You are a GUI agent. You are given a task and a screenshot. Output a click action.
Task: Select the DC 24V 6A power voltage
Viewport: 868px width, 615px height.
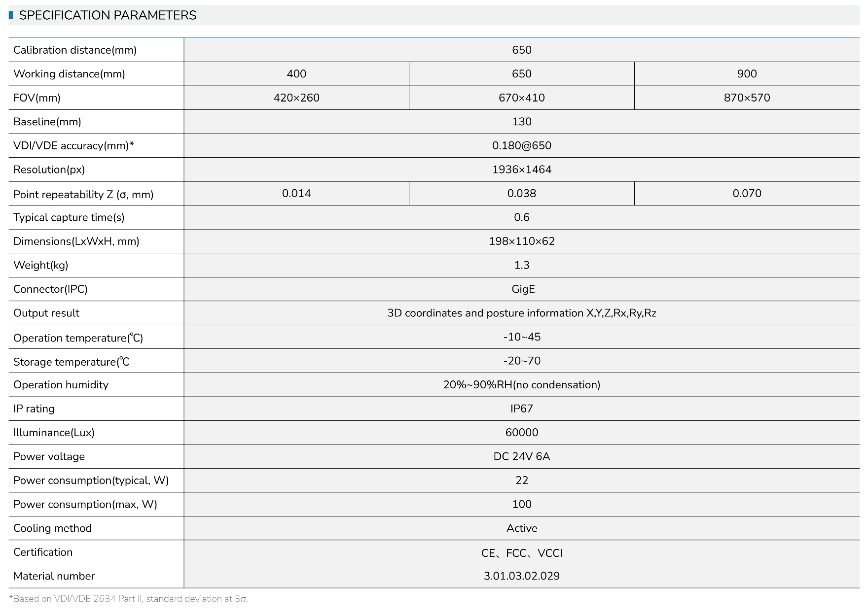click(x=521, y=456)
